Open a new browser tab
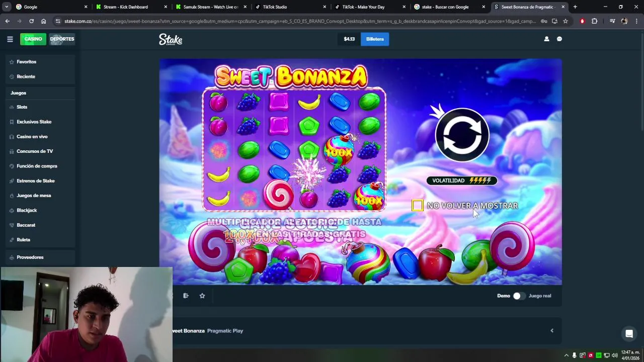Image resolution: width=644 pixels, height=362 pixels. (x=575, y=7)
